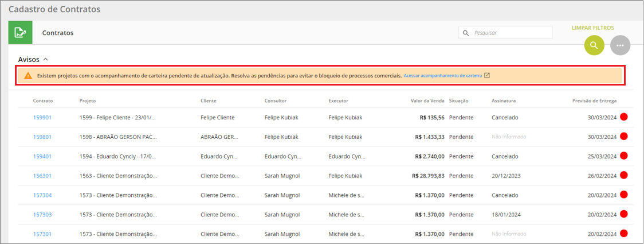Click red status dot for contract 157304
Screen dimensions: 644x244
coord(624,195)
